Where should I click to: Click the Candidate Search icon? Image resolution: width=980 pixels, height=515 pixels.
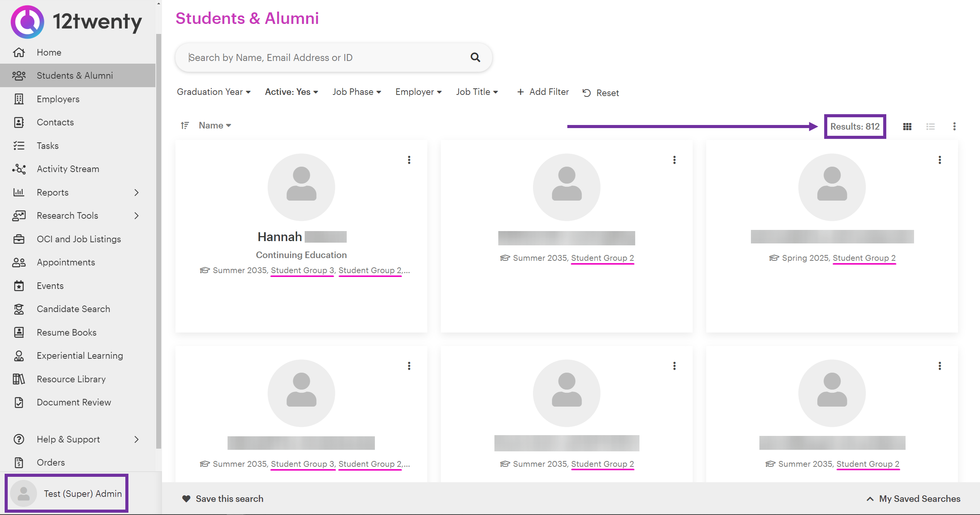coord(19,309)
